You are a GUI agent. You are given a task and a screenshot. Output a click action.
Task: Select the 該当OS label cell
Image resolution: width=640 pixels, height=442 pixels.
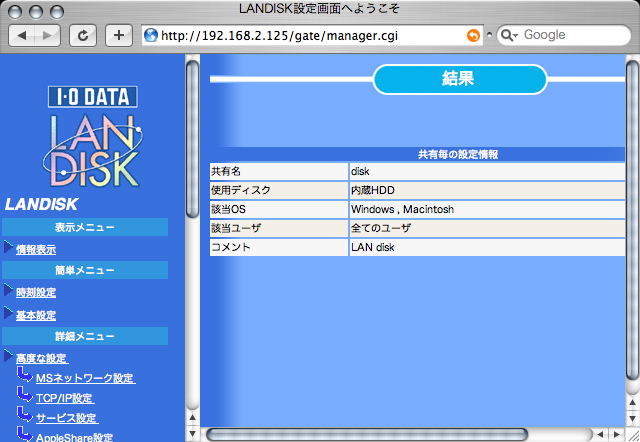click(279, 209)
